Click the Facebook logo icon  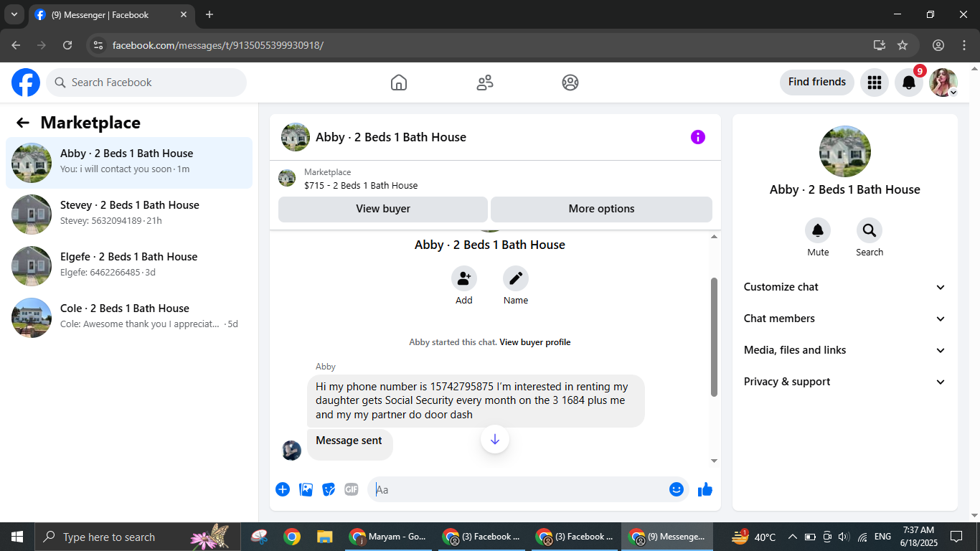(26, 83)
